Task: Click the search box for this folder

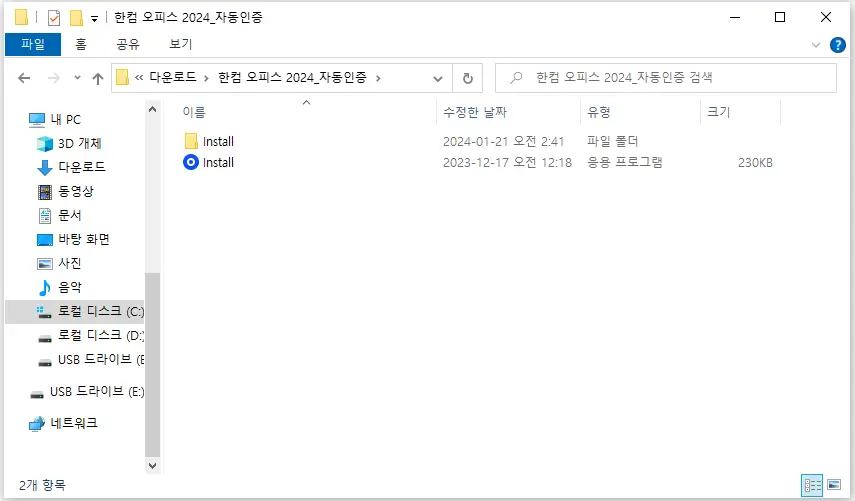Action: [666, 78]
